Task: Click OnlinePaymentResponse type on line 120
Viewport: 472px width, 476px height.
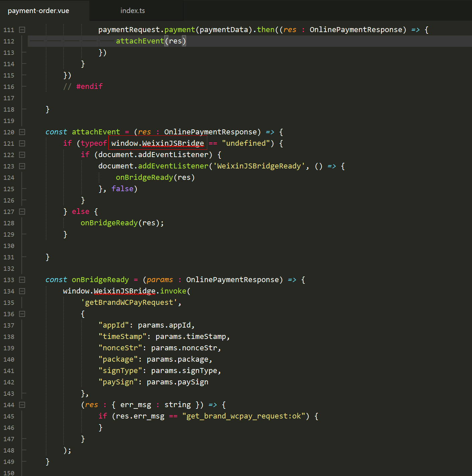Action: [211, 132]
